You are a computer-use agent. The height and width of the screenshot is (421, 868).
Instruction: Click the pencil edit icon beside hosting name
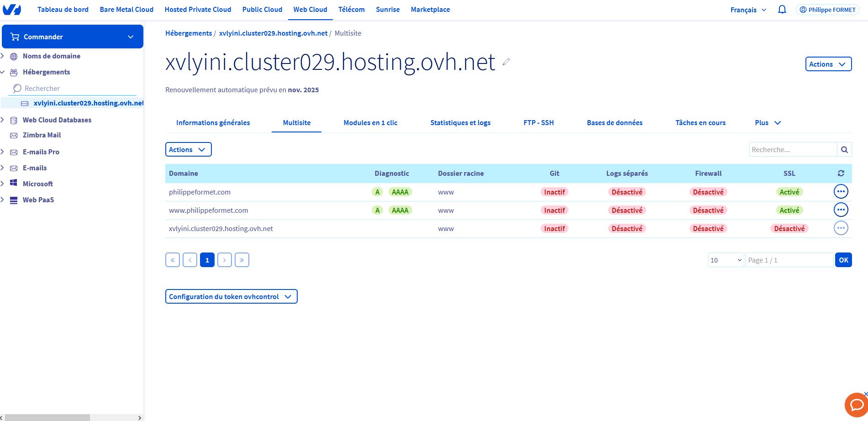point(506,62)
